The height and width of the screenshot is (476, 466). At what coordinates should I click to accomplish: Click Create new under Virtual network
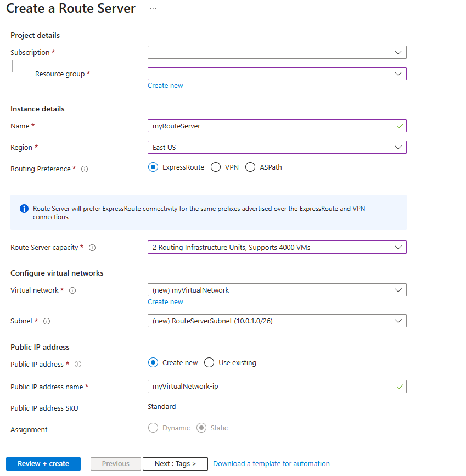click(165, 302)
